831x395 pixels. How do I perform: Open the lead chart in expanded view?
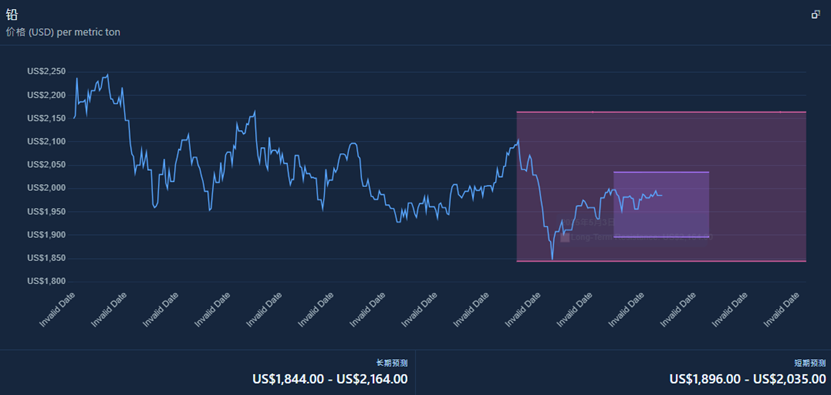pos(816,15)
